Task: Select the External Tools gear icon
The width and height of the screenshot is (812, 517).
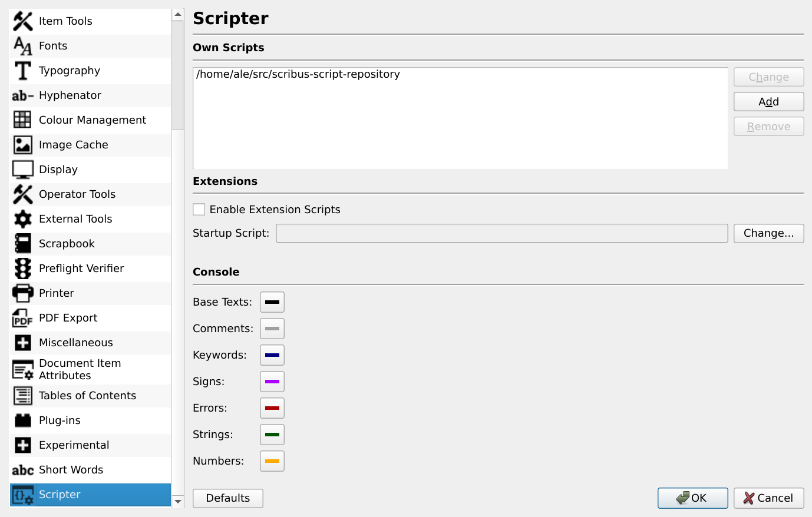Action: coord(22,219)
